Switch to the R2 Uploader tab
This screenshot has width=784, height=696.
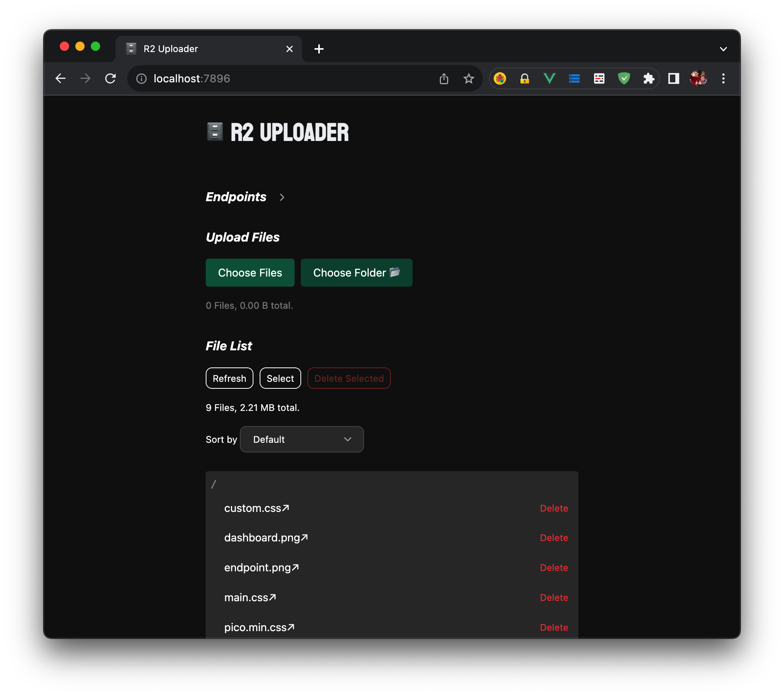coord(202,49)
